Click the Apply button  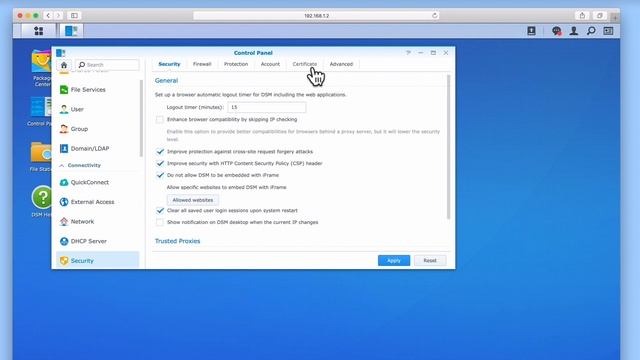(x=394, y=260)
